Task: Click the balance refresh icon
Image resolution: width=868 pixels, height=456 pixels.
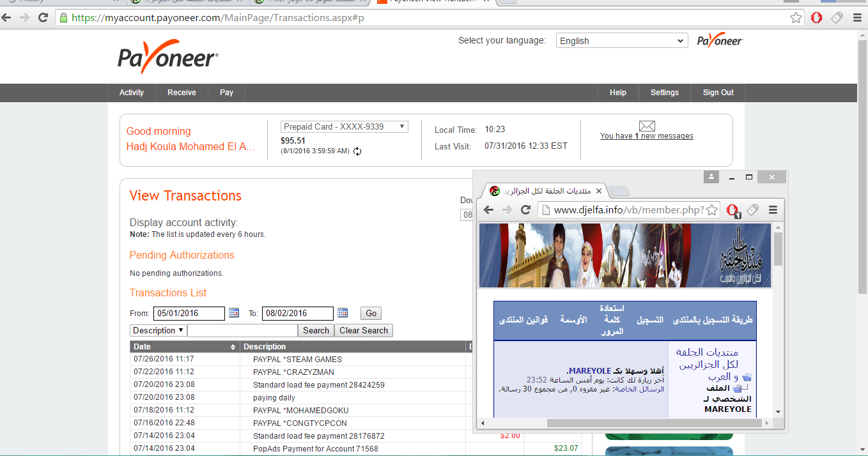Action: 357,151
